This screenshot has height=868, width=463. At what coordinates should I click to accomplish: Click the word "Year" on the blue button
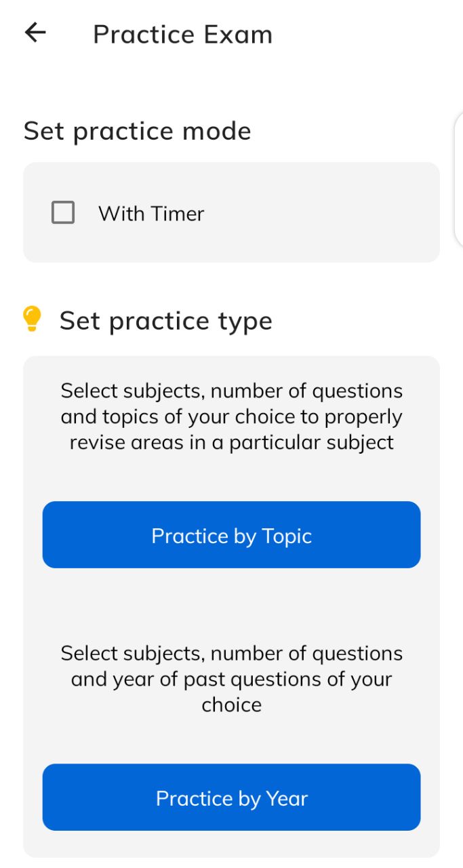[287, 798]
